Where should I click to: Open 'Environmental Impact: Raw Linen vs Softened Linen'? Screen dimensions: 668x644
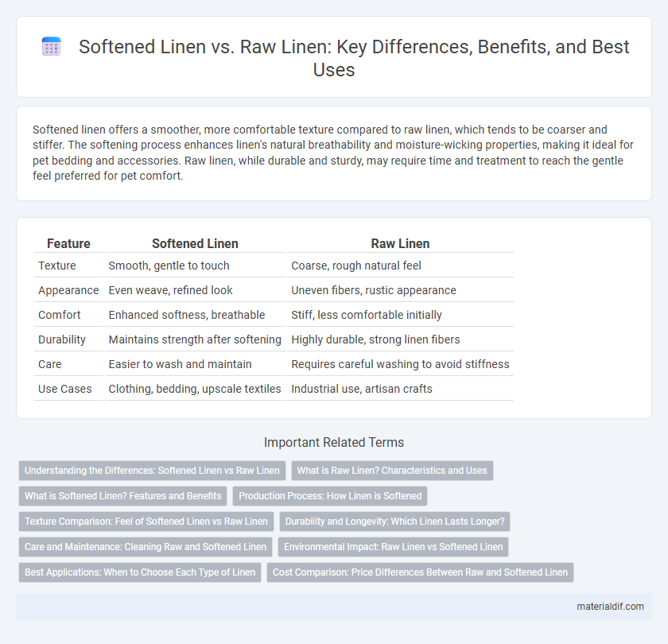pyautogui.click(x=393, y=547)
